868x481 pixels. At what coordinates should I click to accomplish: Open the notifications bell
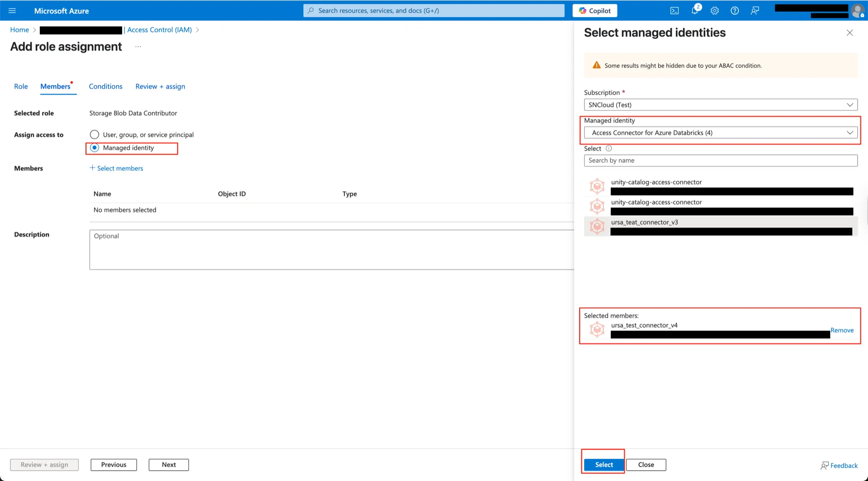point(695,10)
